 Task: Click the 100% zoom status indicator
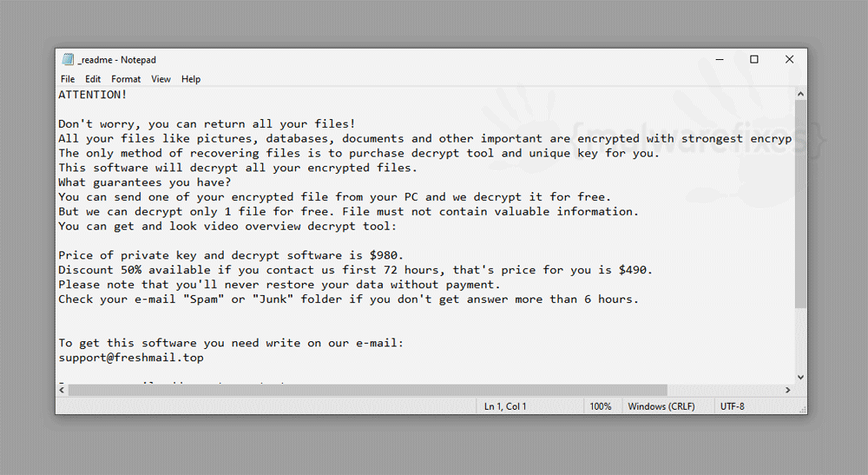coord(601,406)
